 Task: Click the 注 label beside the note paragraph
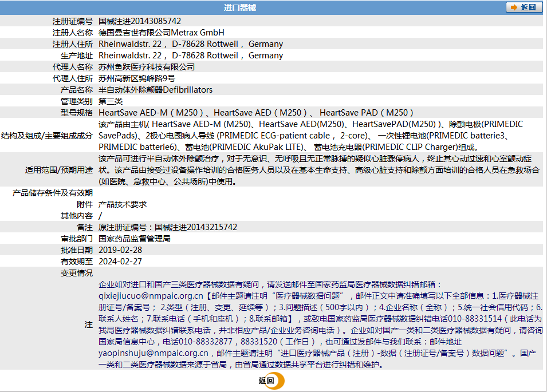(x=89, y=324)
